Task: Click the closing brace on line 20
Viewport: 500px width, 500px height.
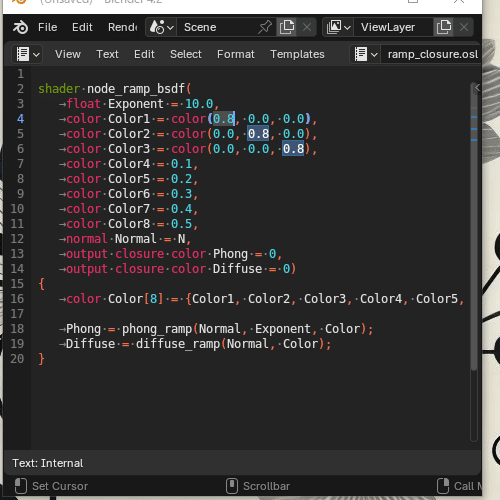Action: (41, 359)
